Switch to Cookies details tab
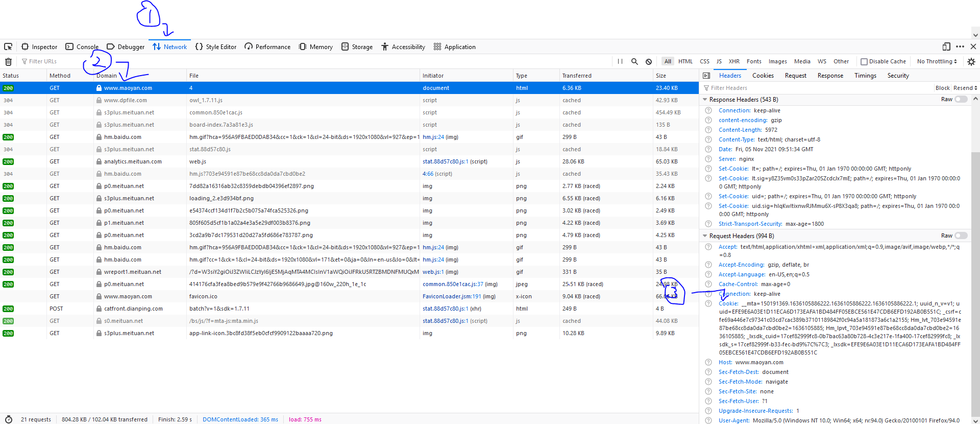 click(x=763, y=76)
